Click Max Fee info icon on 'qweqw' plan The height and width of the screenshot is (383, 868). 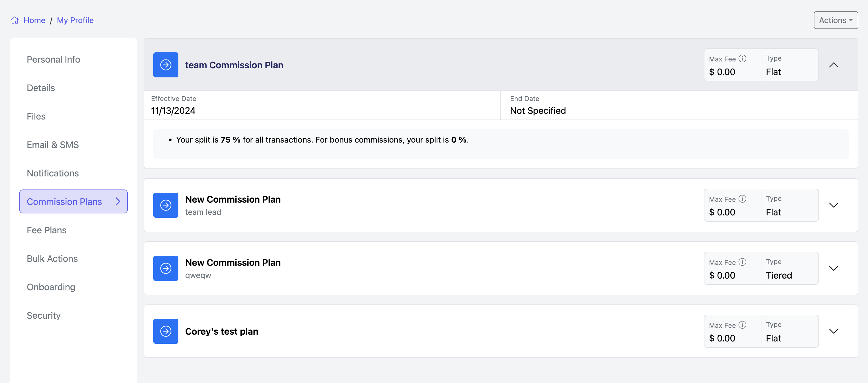point(742,262)
